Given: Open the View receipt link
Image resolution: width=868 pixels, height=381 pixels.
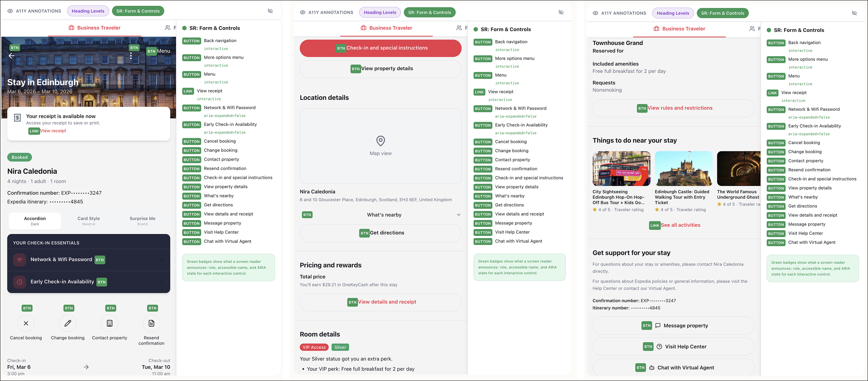Looking at the screenshot, I should [x=53, y=131].
